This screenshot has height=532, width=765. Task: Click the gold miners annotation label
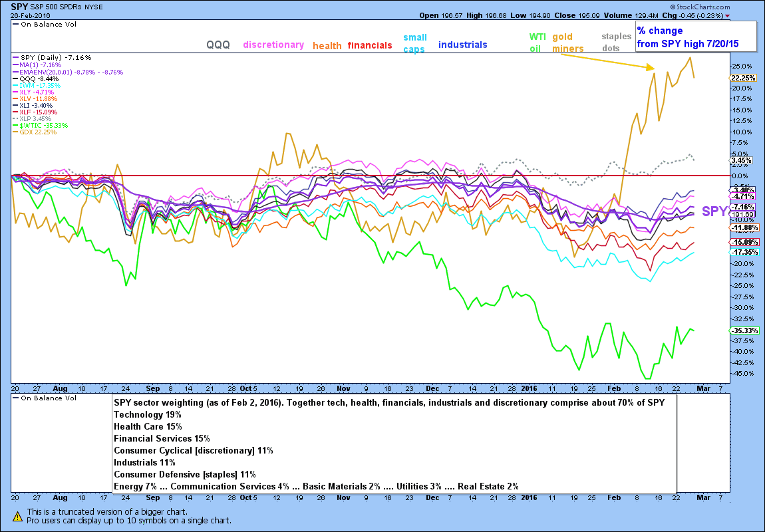[x=568, y=43]
